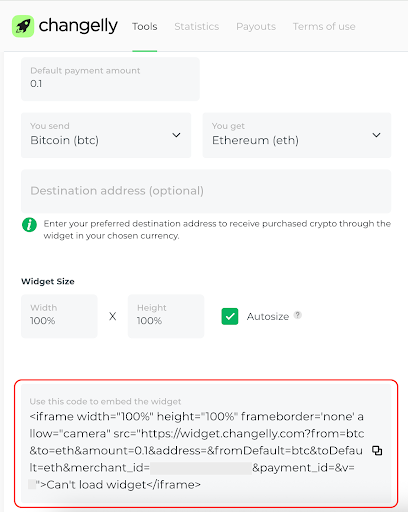Click the Autosize label text
The width and height of the screenshot is (408, 512).
click(x=268, y=316)
